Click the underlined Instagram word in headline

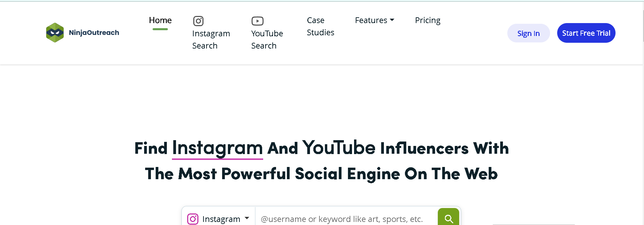(x=217, y=148)
